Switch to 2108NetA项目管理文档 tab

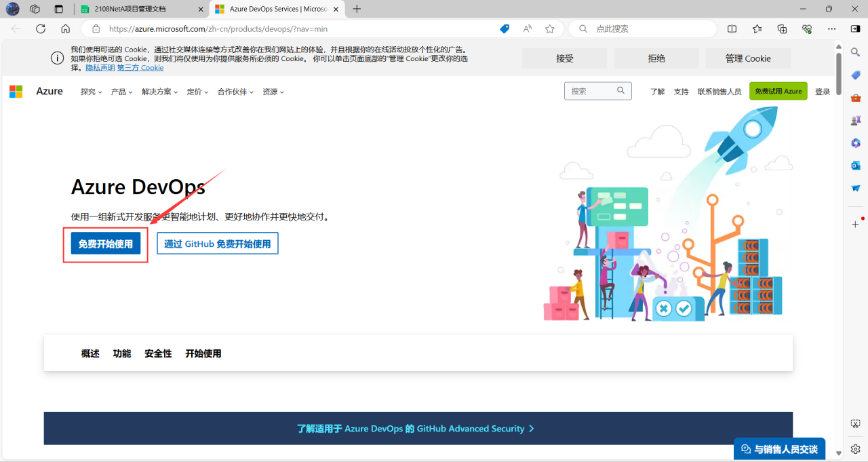141,9
